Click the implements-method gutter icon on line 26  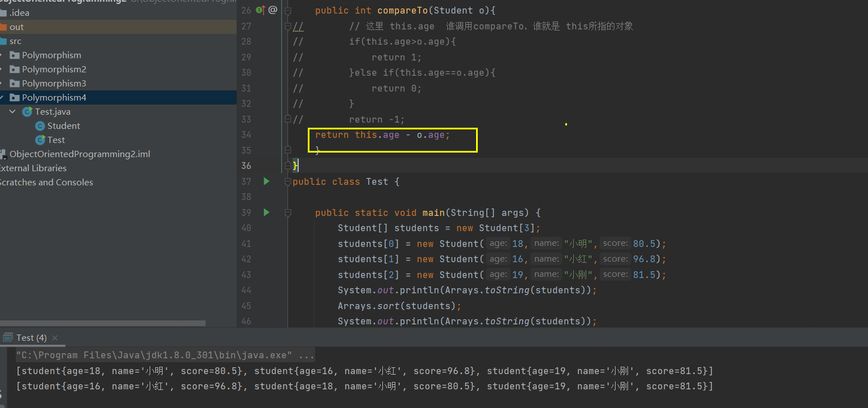pyautogui.click(x=261, y=10)
